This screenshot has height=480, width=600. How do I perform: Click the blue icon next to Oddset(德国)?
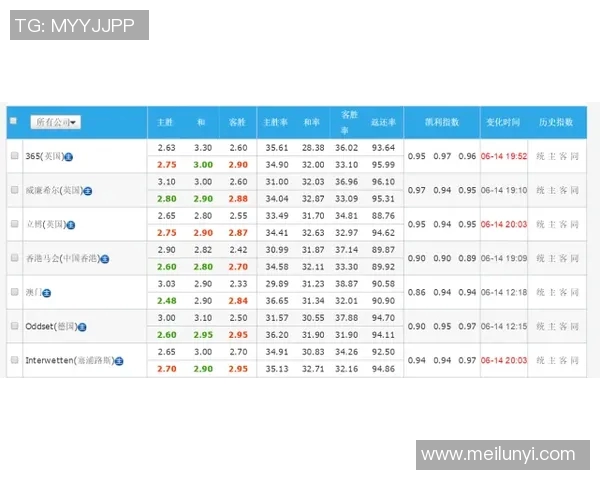coord(82,327)
